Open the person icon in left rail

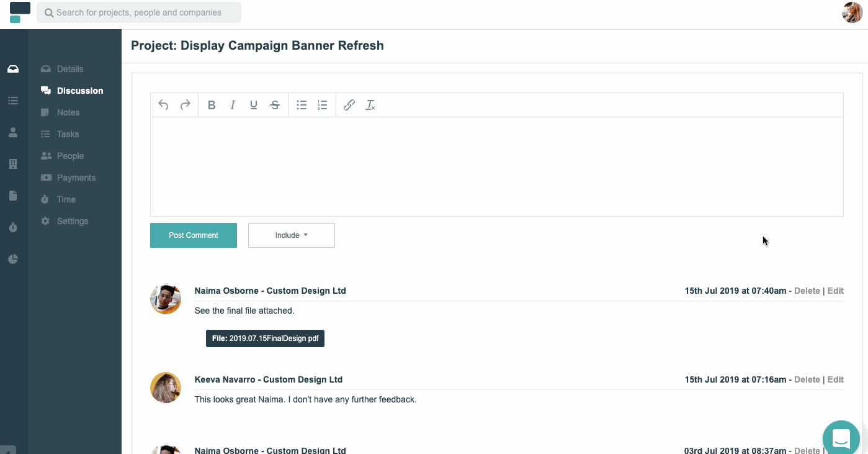[x=13, y=132]
